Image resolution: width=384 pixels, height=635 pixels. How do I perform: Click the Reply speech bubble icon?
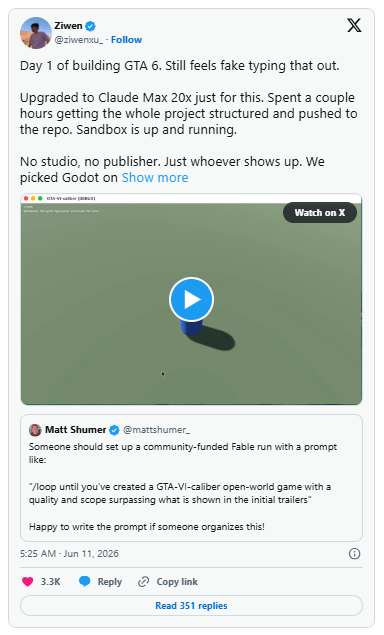[84, 582]
